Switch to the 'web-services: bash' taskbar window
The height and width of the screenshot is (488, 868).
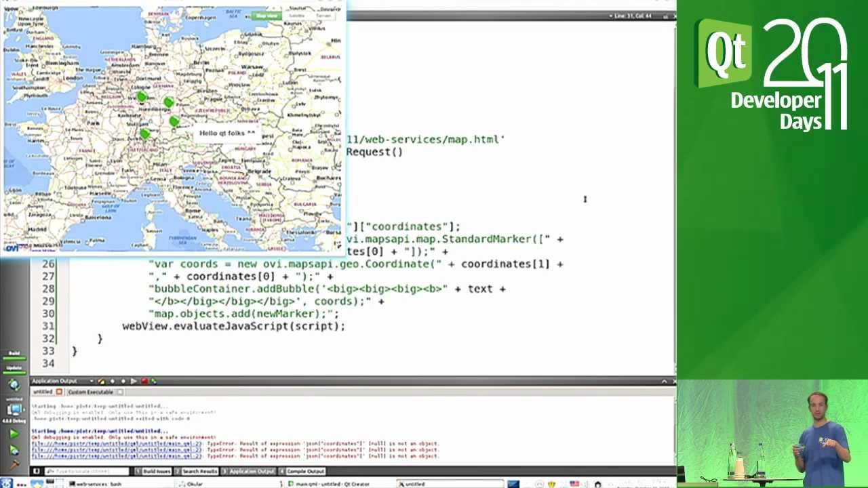click(x=98, y=484)
